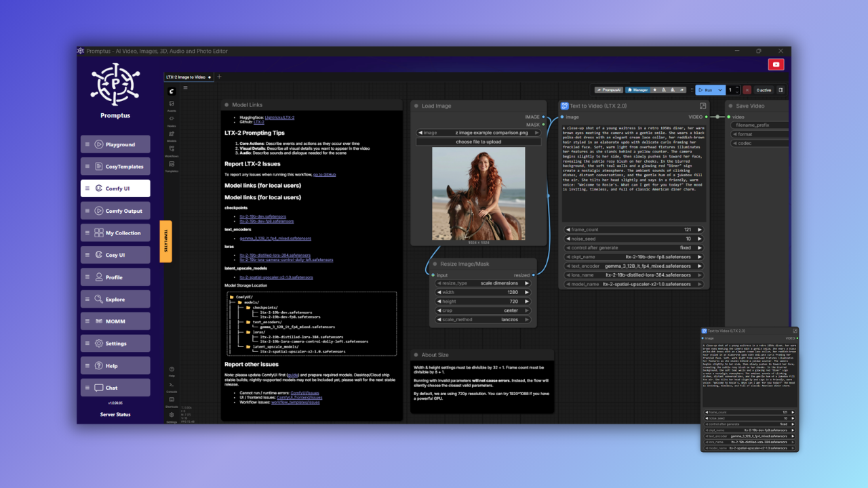Open the Shortcuts panel icon
The image size is (868, 488).
click(x=172, y=401)
